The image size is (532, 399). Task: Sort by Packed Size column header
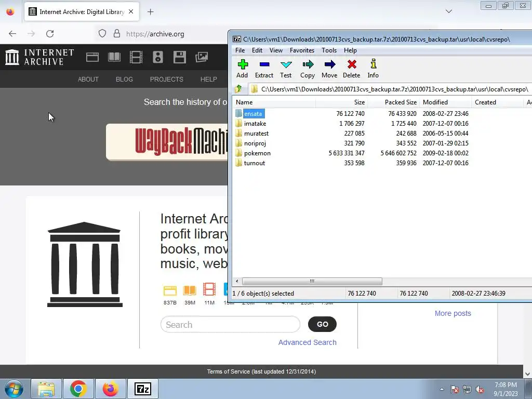(x=394, y=102)
